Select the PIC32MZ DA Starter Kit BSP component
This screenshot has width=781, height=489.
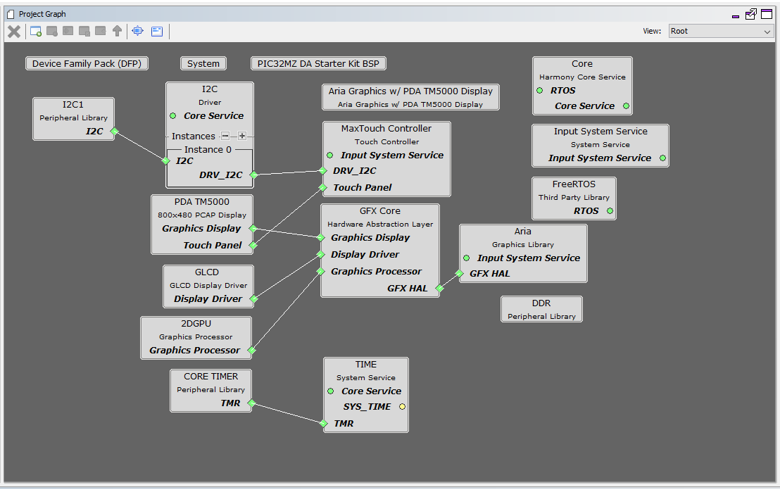[318, 64]
